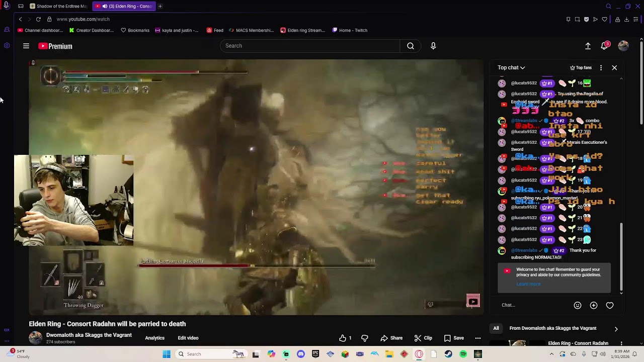Expand the Top chat dropdown

(511, 67)
